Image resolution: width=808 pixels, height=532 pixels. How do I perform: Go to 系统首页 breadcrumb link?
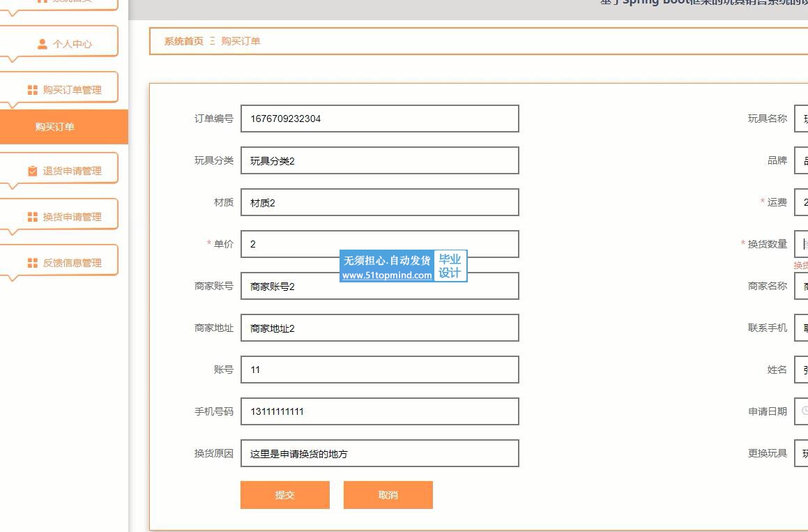click(183, 41)
